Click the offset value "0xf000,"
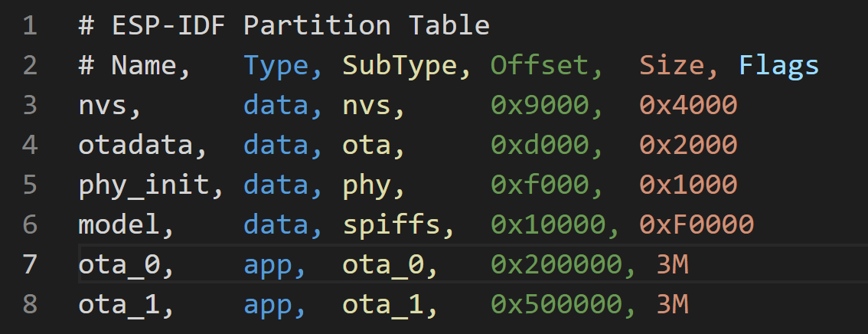This screenshot has width=868, height=334. pyautogui.click(x=547, y=185)
